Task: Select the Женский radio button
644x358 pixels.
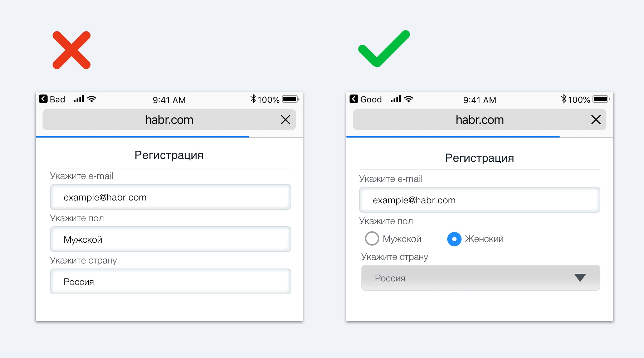Action: [x=454, y=239]
